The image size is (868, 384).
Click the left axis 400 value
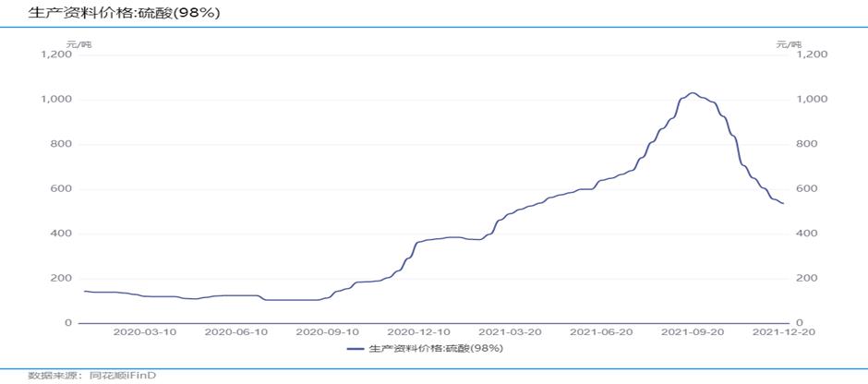point(62,234)
